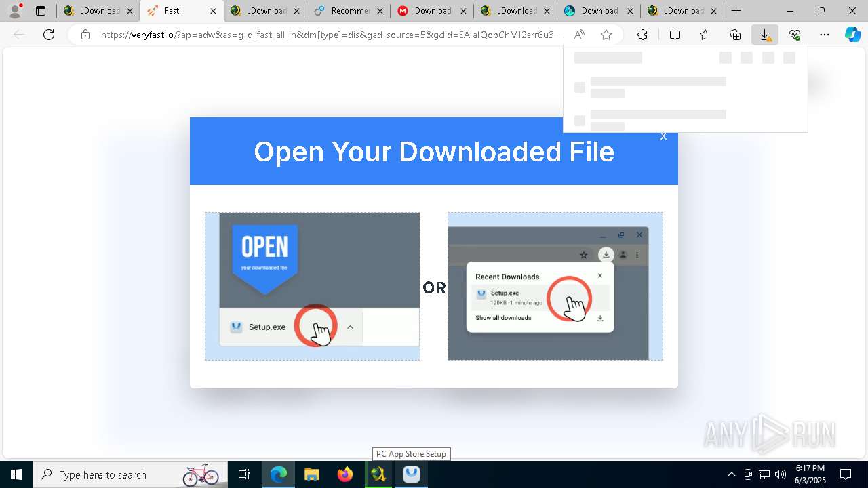The width and height of the screenshot is (868, 488).
Task: Open JDownloader from taskbar
Action: click(378, 474)
